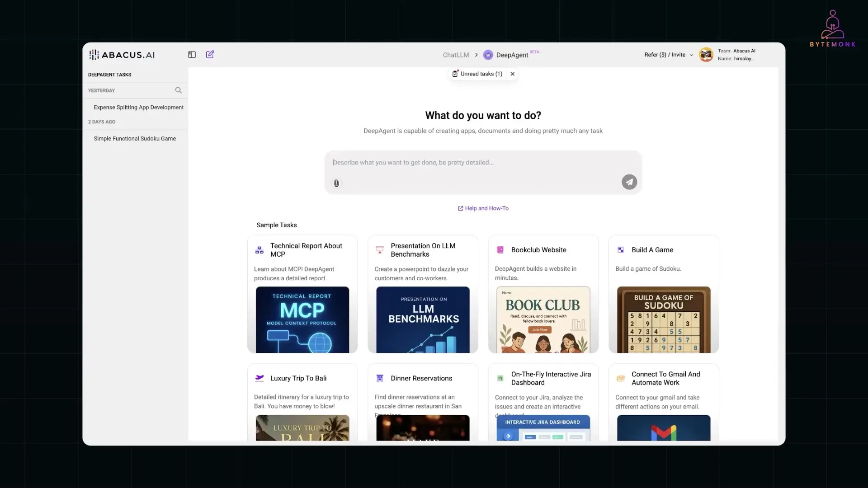The height and width of the screenshot is (488, 868).
Task: Start a new task with compose icon
Action: coord(210,54)
